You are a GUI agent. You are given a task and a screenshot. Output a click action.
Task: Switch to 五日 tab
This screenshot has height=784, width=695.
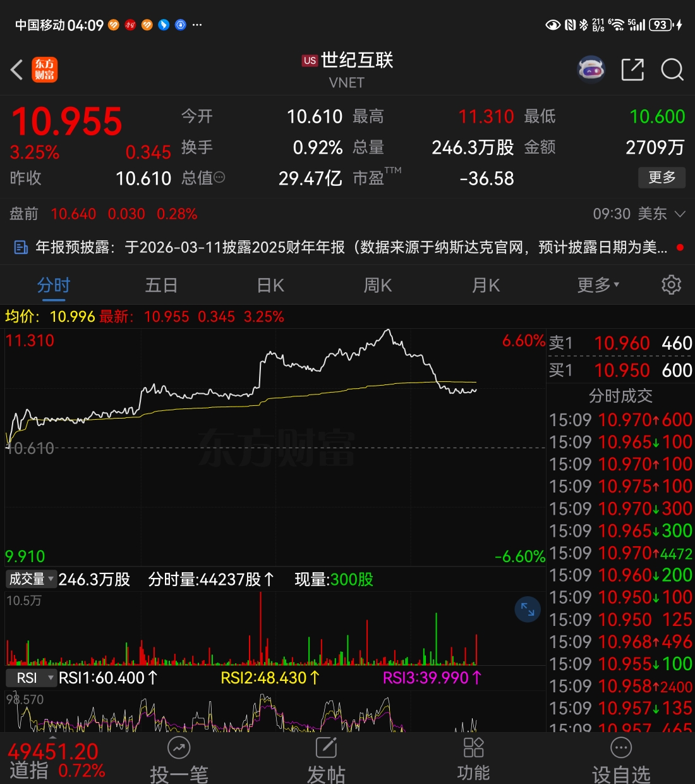point(161,285)
